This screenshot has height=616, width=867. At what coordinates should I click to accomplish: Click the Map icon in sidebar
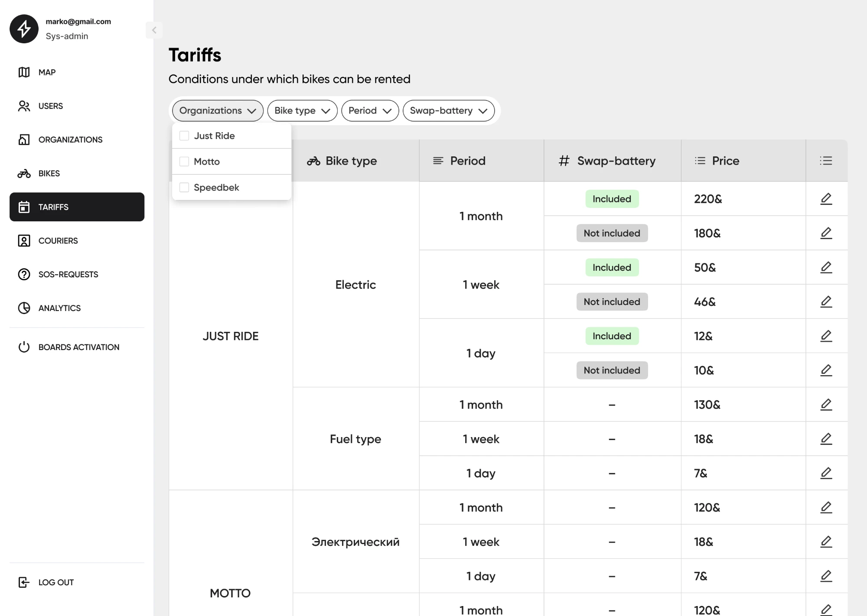(x=24, y=72)
